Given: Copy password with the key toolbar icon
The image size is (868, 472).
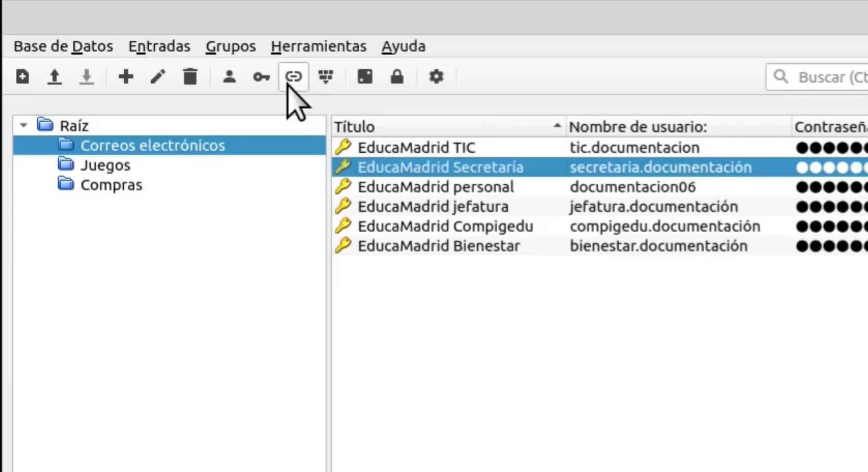Looking at the screenshot, I should coord(262,77).
